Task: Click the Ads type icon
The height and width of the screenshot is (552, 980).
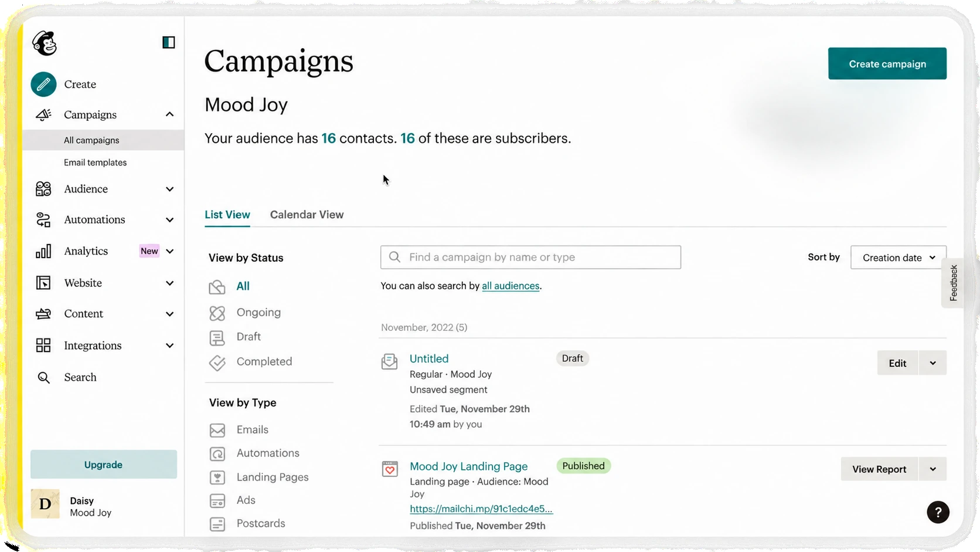Action: tap(217, 501)
